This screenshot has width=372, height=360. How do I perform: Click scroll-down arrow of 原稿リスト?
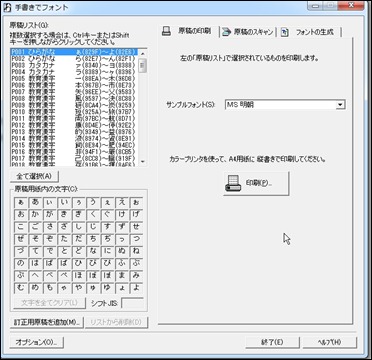click(143, 162)
